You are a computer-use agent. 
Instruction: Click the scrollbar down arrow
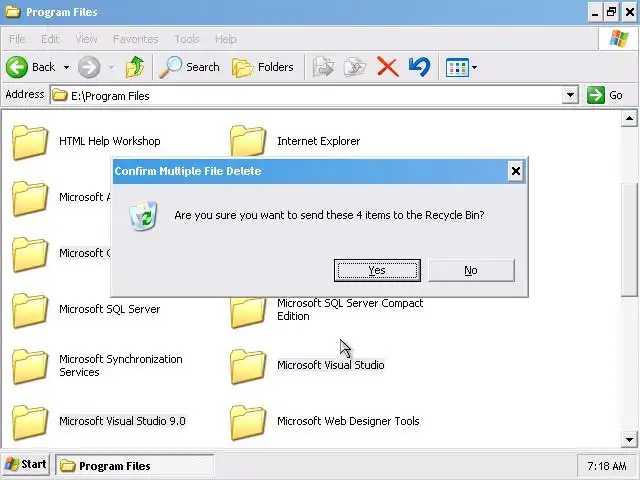coord(629,440)
